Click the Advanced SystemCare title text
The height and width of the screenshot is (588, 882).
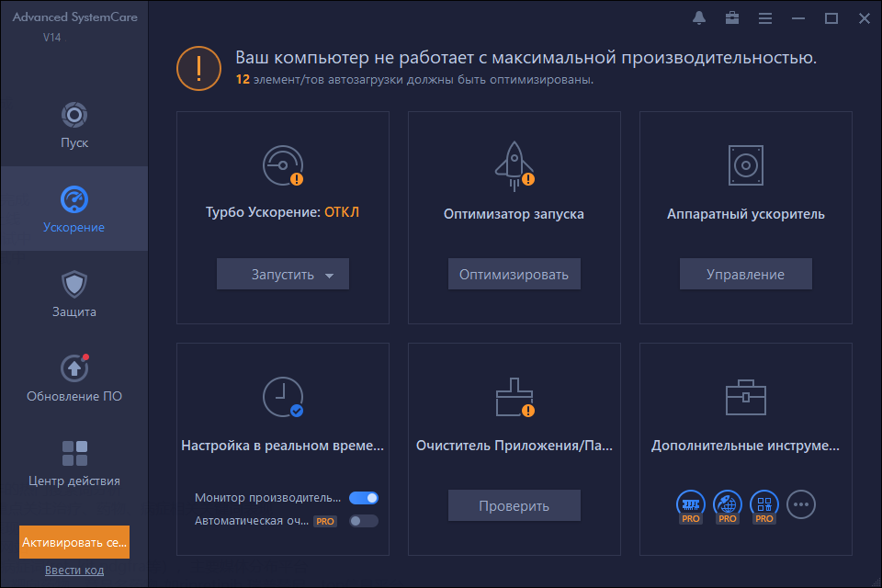(74, 17)
